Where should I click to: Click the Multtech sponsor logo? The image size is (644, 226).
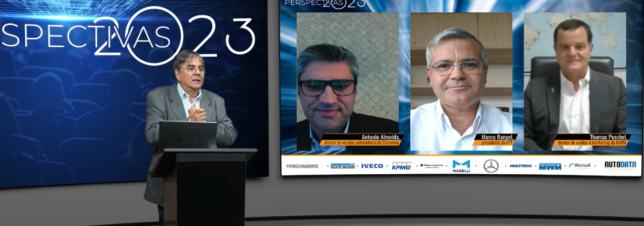coord(520,166)
